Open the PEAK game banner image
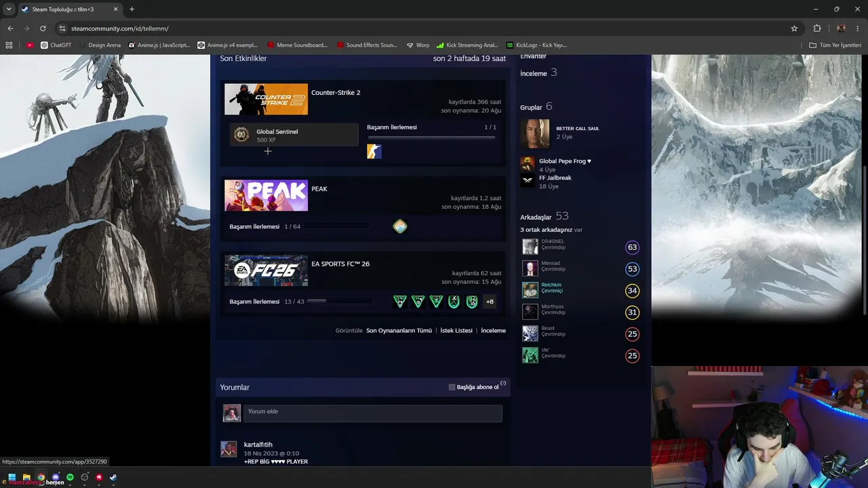 click(x=266, y=195)
